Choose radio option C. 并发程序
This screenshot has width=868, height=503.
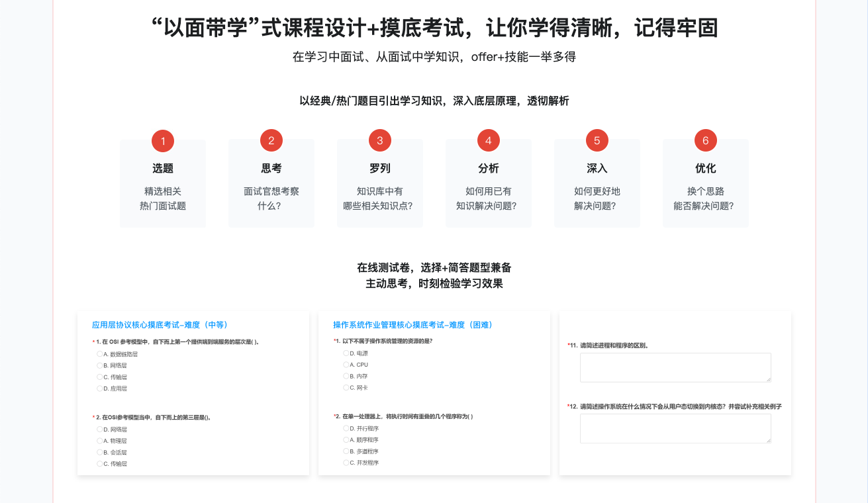click(x=346, y=463)
